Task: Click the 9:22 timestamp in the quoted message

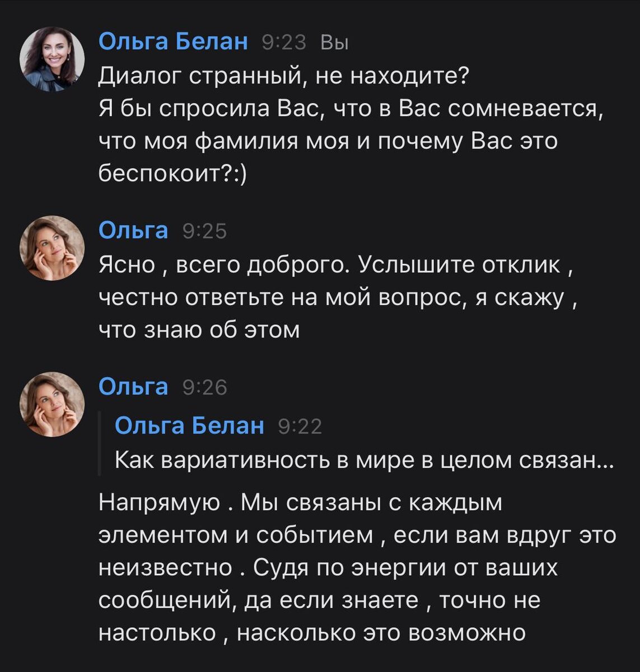Action: 300,426
